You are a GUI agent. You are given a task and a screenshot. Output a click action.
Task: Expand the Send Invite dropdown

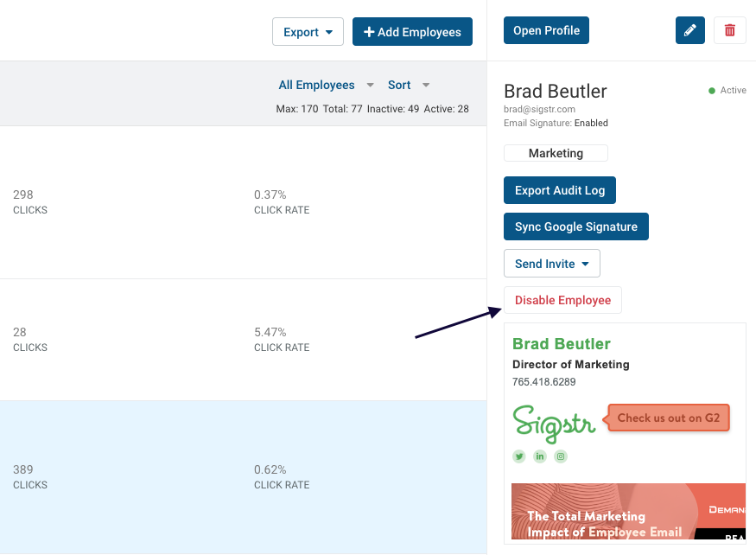[551, 264]
